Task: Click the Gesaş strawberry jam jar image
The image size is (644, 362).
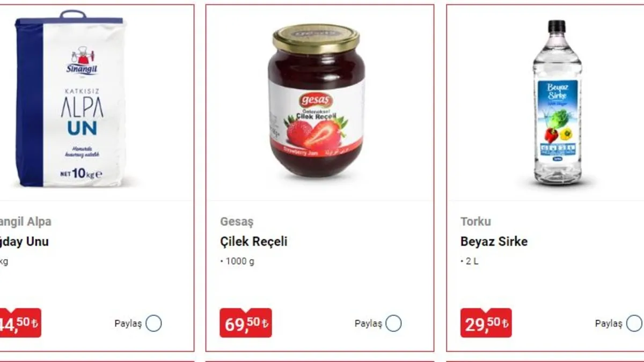Action: [316, 102]
